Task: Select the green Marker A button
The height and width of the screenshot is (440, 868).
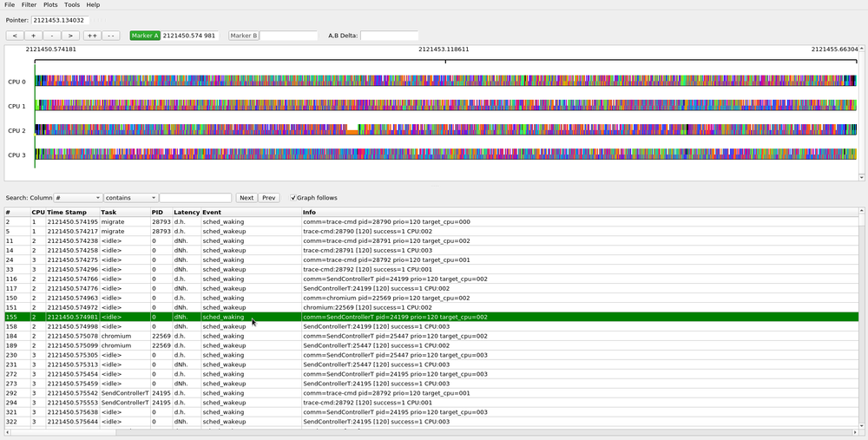Action: click(145, 36)
